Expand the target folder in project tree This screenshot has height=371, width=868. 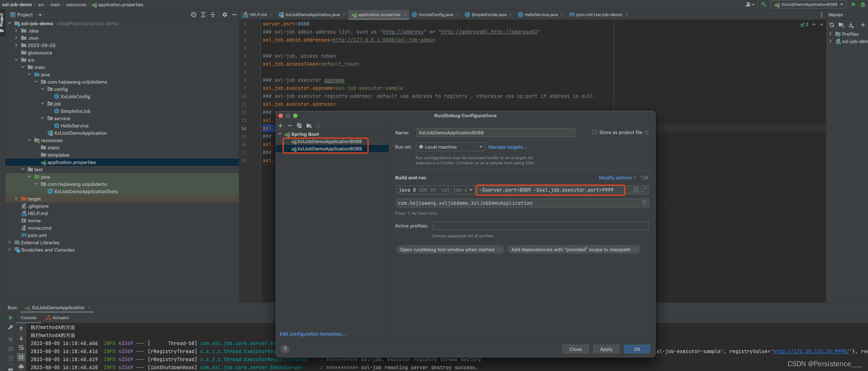[16, 199]
